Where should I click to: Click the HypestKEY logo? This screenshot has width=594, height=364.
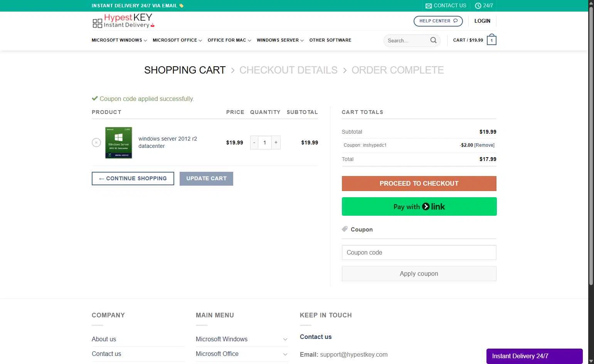[x=123, y=21]
